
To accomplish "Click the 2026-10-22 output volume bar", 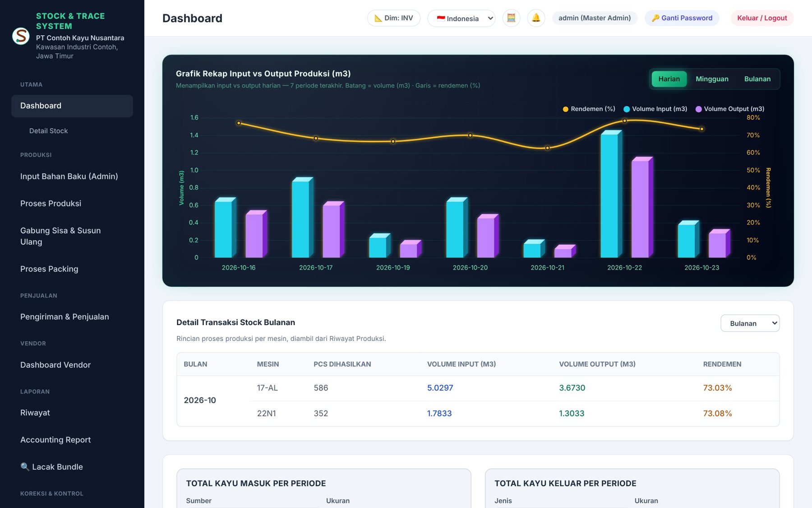I will click(642, 207).
